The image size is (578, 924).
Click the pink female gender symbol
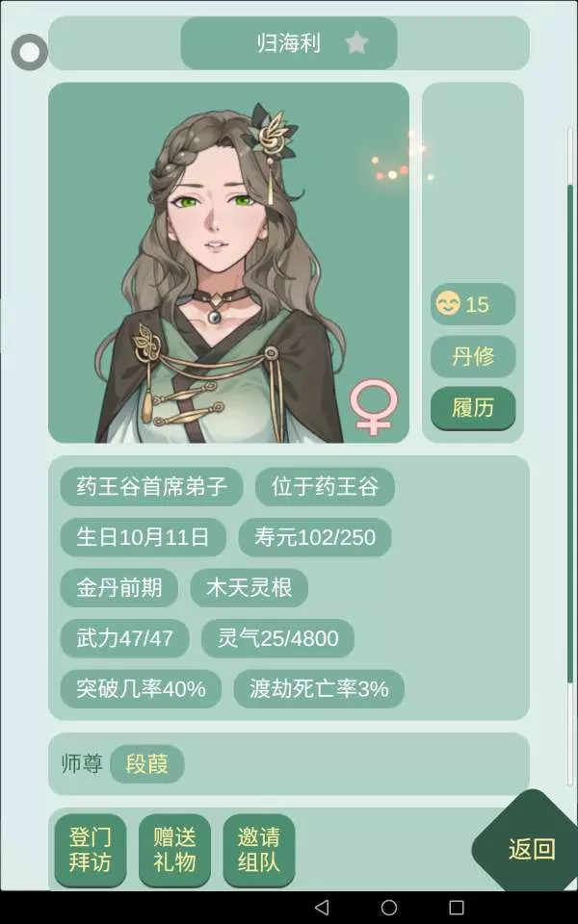(x=374, y=406)
